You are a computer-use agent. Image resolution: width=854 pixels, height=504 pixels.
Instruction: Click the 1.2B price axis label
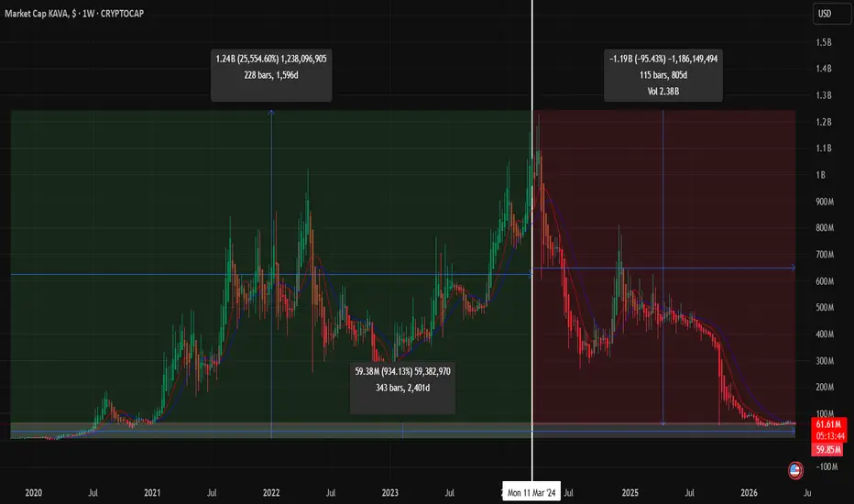[824, 122]
